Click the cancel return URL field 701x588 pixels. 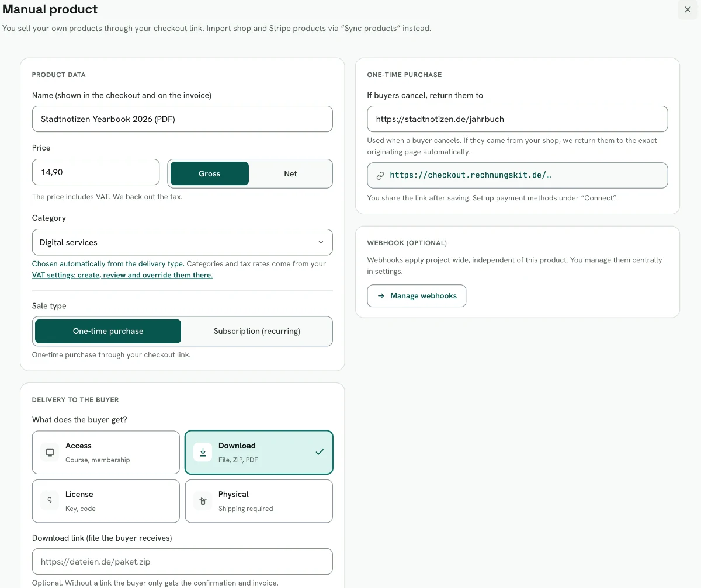coord(518,119)
